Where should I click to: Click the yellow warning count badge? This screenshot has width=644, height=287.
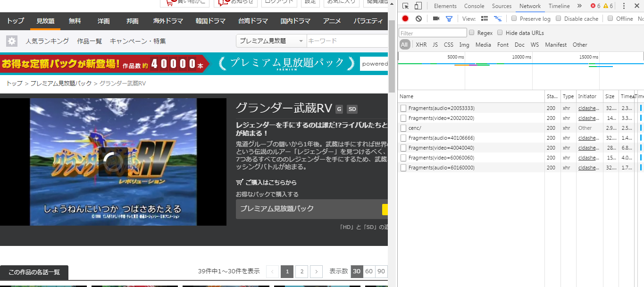pyautogui.click(x=608, y=6)
